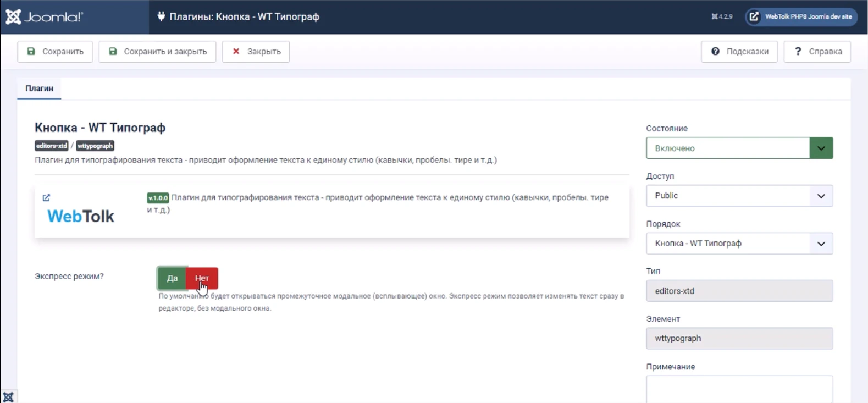Click the WebTolk logo image
This screenshot has width=868, height=403.
(81, 217)
